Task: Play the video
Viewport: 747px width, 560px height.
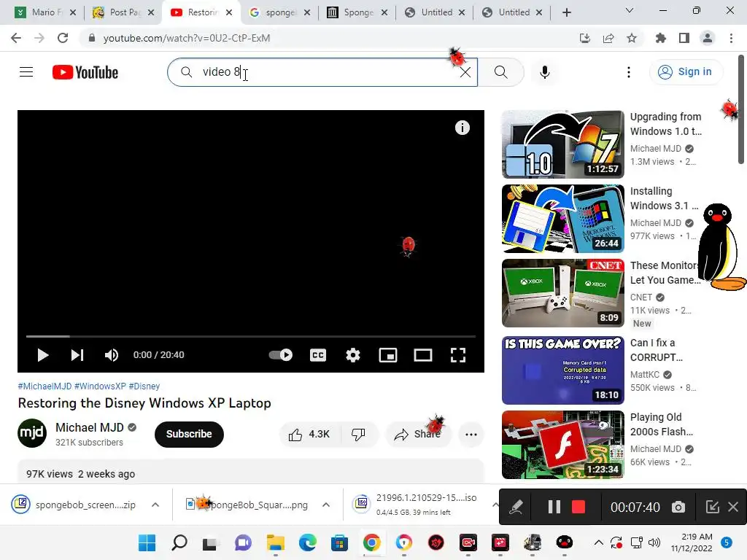Action: 43,355
